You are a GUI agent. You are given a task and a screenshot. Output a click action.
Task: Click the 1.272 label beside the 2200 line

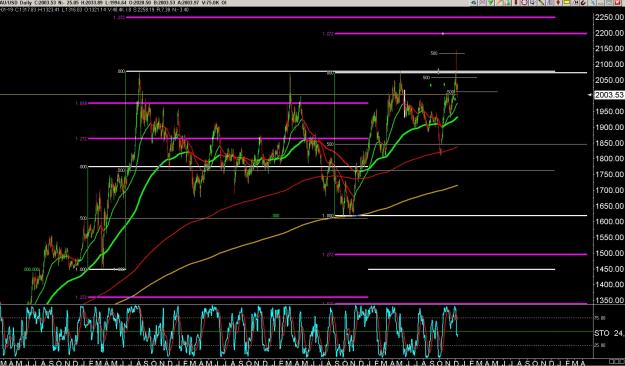[x=327, y=34]
